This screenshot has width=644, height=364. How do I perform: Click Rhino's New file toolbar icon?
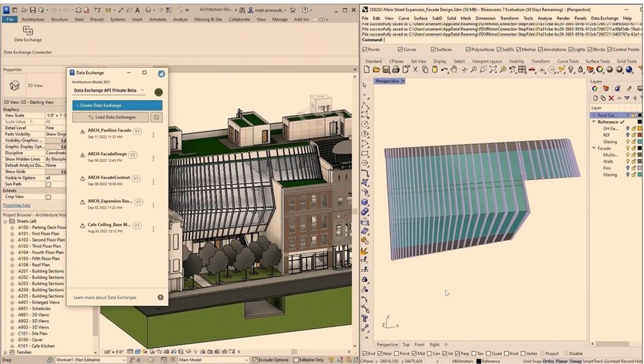pyautogui.click(x=366, y=70)
